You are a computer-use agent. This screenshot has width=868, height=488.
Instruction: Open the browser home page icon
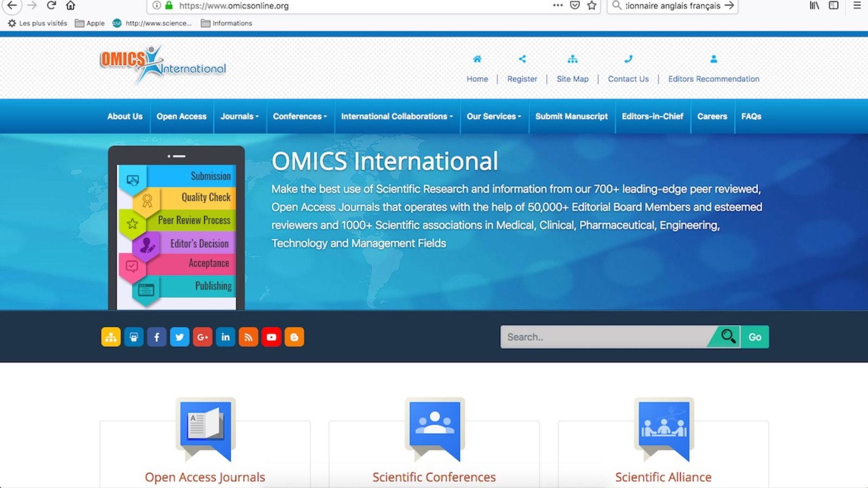pyautogui.click(x=71, y=5)
